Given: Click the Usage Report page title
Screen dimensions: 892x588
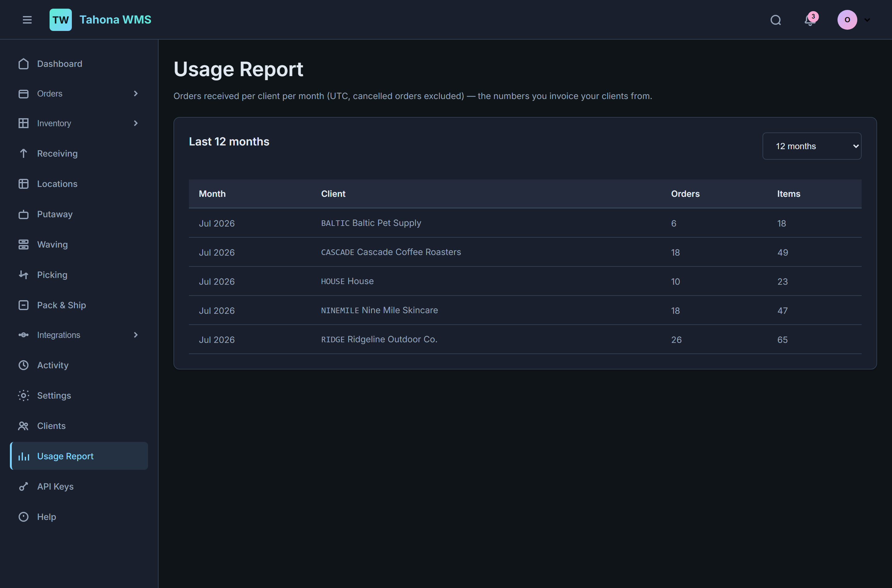Looking at the screenshot, I should pyautogui.click(x=238, y=69).
